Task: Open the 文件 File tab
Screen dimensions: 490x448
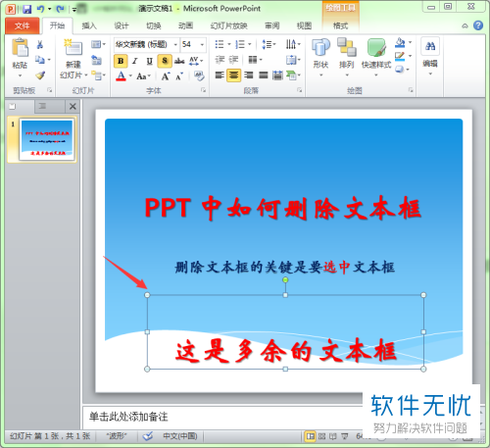Action: pos(22,25)
